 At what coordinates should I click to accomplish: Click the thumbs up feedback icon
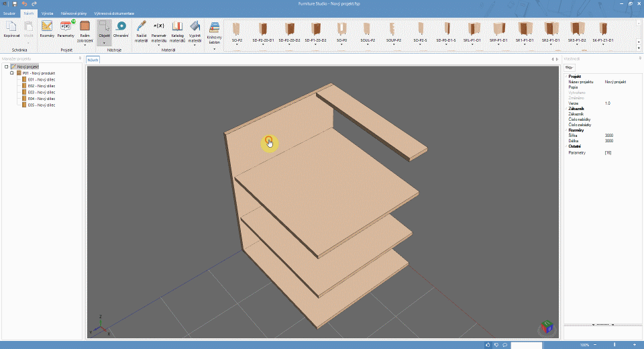click(488, 345)
